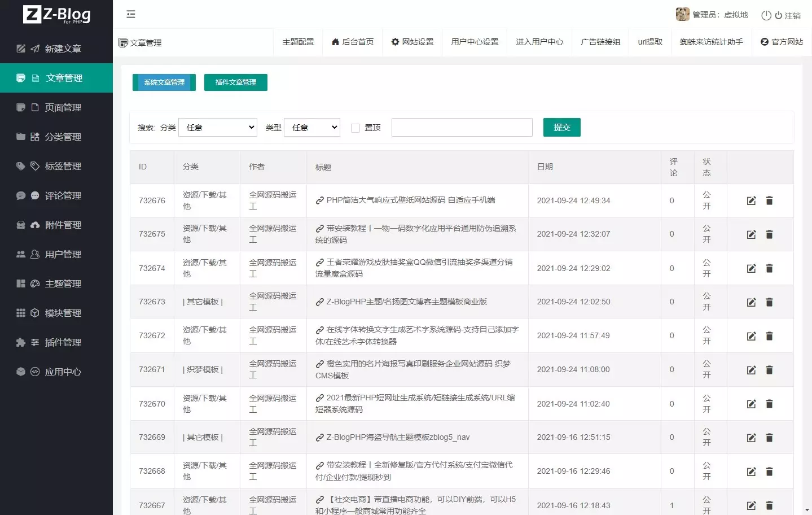Open 评论管理 in sidebar
Screen dimensions: 812x515
tap(56, 195)
